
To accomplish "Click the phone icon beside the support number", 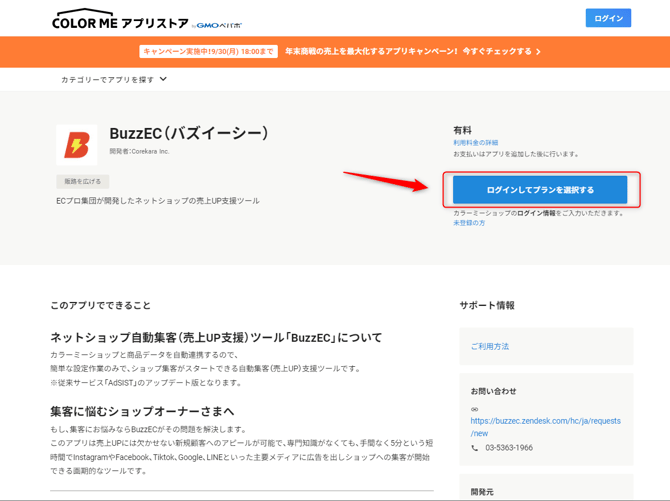I will coord(475,448).
